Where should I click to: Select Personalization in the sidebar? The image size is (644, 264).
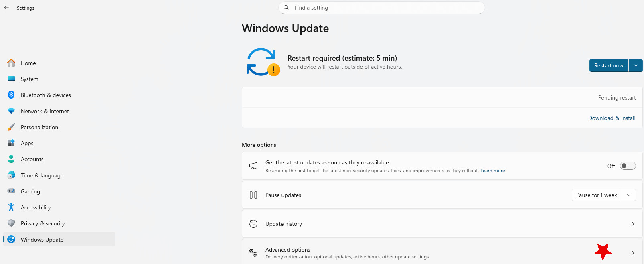(59, 127)
